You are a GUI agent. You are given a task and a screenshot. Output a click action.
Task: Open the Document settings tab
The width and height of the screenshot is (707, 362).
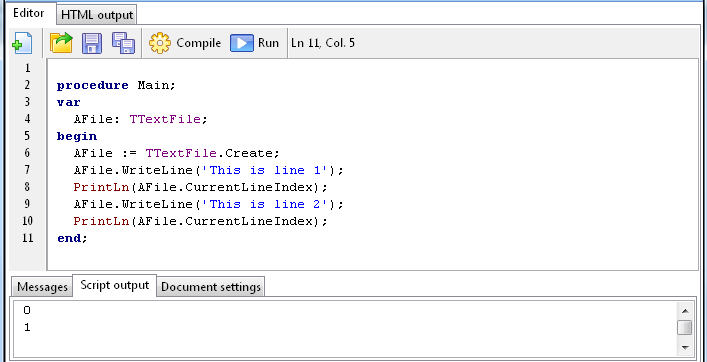click(211, 287)
